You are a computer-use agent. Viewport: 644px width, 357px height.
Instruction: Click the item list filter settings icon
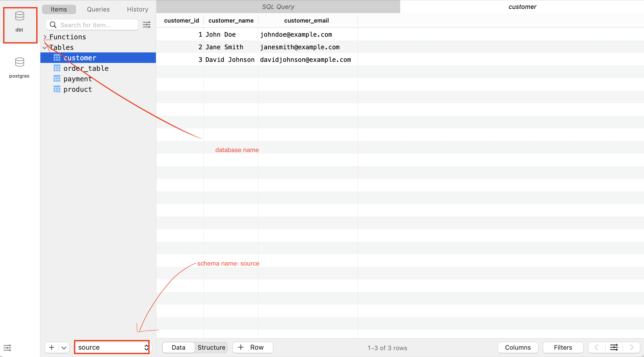click(x=146, y=25)
